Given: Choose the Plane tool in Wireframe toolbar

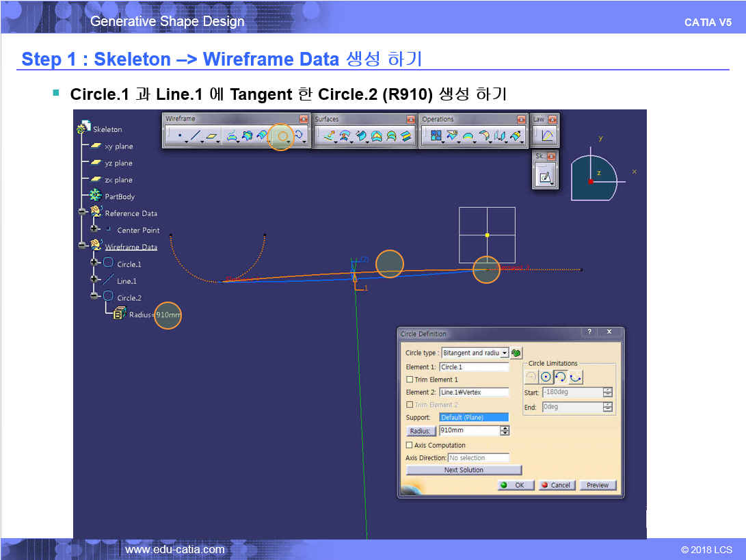Looking at the screenshot, I should (x=212, y=137).
